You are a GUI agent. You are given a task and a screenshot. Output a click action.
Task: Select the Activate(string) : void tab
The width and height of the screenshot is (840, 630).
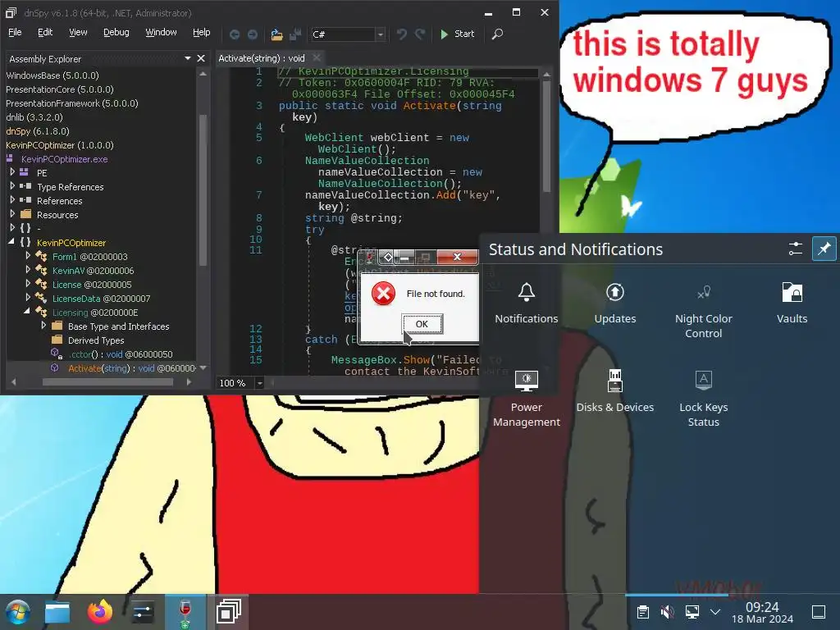262,58
